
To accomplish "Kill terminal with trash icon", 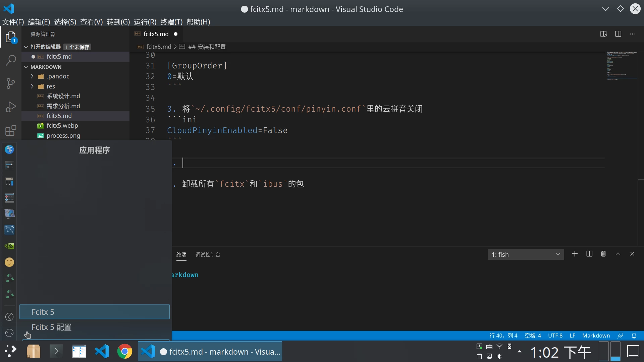I will coord(603,254).
